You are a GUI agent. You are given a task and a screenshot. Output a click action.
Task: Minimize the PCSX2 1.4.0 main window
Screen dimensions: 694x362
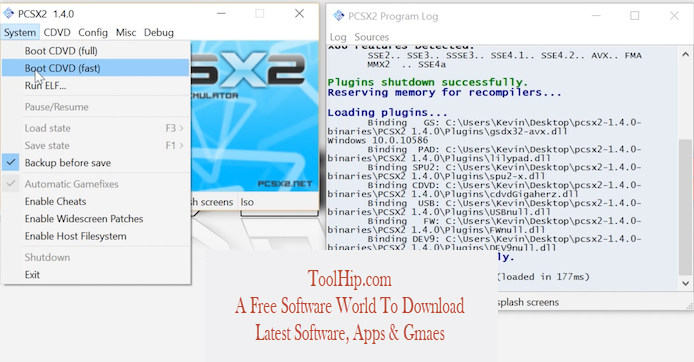221,14
